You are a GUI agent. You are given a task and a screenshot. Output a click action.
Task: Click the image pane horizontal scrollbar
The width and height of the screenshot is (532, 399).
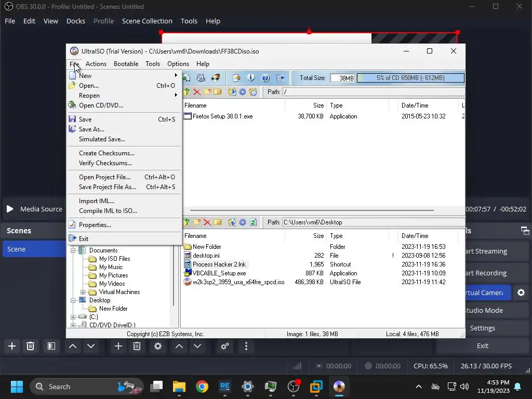click(x=312, y=210)
